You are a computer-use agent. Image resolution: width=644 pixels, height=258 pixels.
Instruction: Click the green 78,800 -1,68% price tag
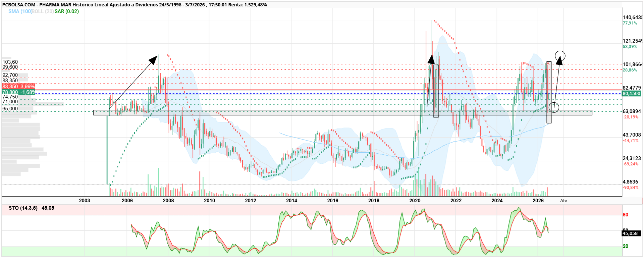click(18, 92)
